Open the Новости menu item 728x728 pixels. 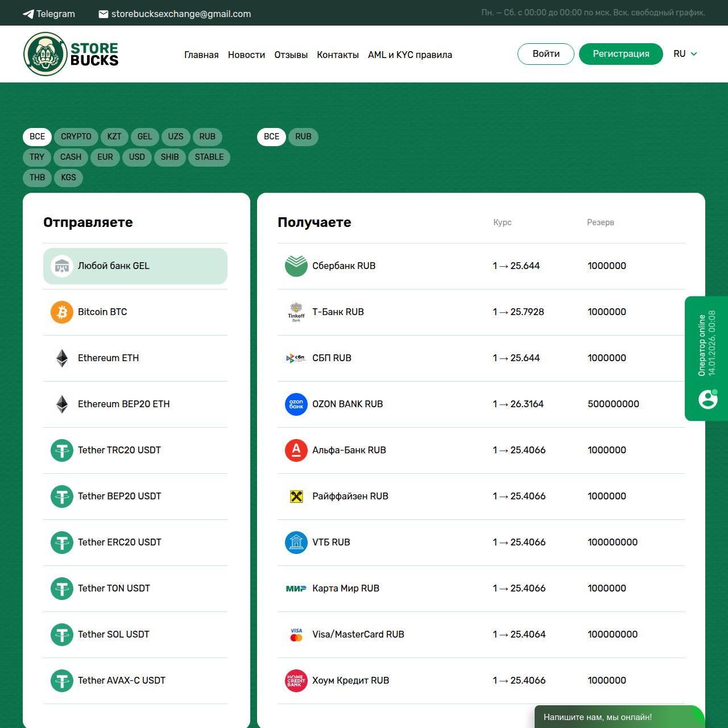(246, 55)
